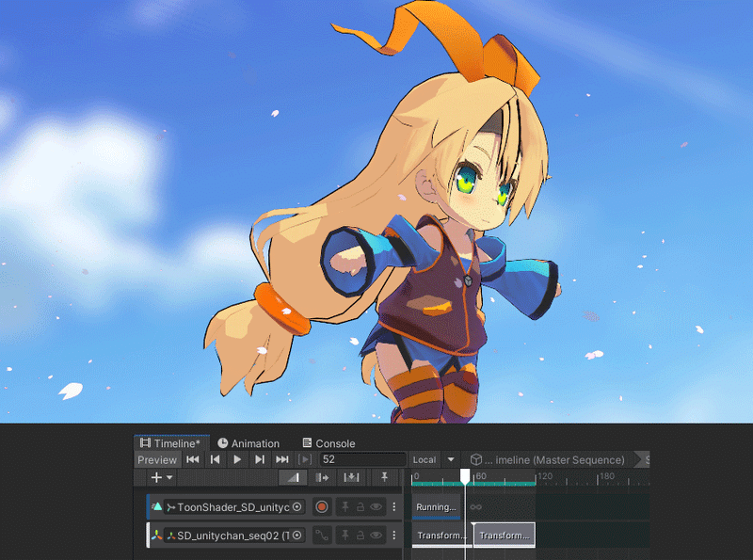Screen dimensions: 753x560
Task: Click the timeline playhead marker
Action: pyautogui.click(x=465, y=476)
